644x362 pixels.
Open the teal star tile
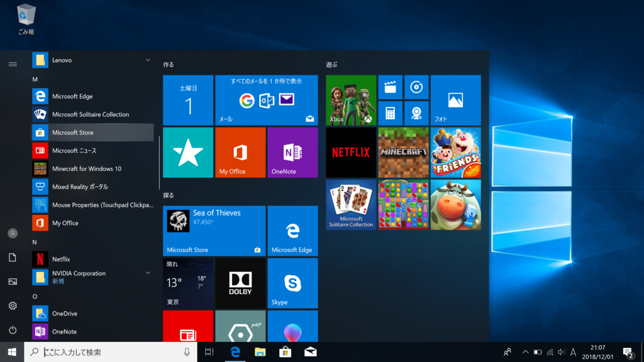click(x=188, y=152)
